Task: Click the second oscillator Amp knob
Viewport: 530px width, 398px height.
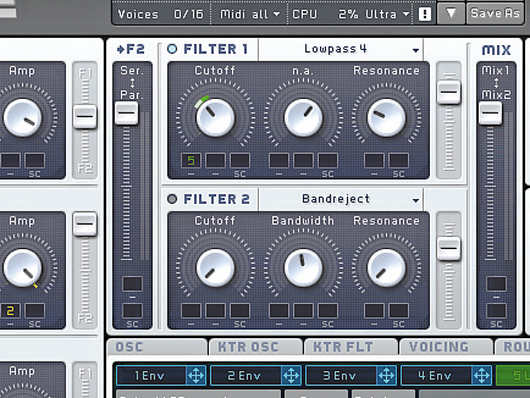Action: [x=23, y=267]
